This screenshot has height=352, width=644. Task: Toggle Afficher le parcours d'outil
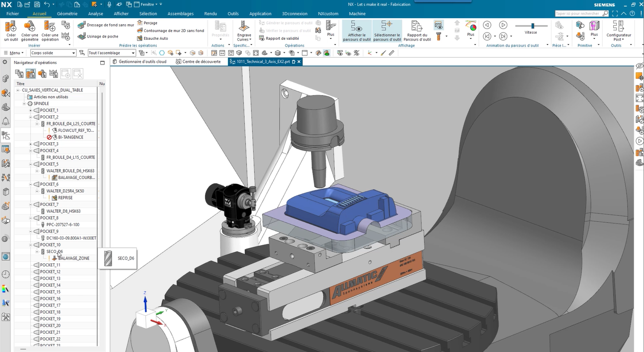(x=357, y=31)
